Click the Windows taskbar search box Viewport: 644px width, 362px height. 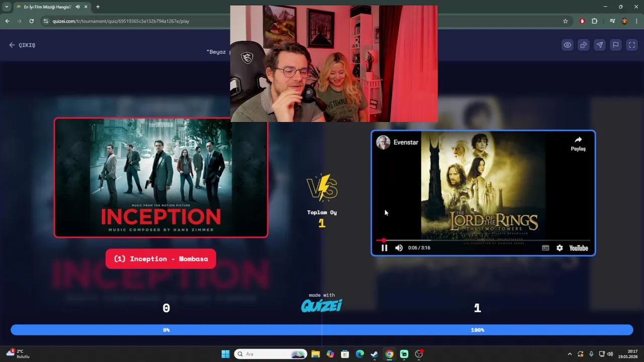(x=271, y=354)
